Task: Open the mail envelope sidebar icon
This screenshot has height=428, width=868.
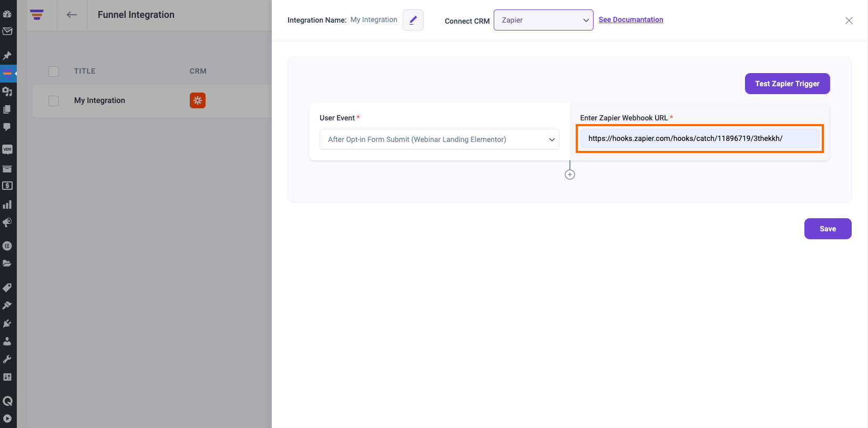Action: [7, 32]
